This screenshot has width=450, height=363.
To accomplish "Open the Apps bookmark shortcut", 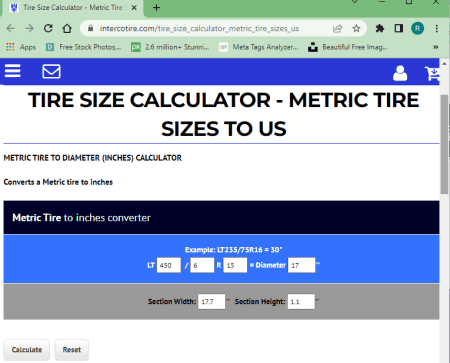I will (21, 47).
